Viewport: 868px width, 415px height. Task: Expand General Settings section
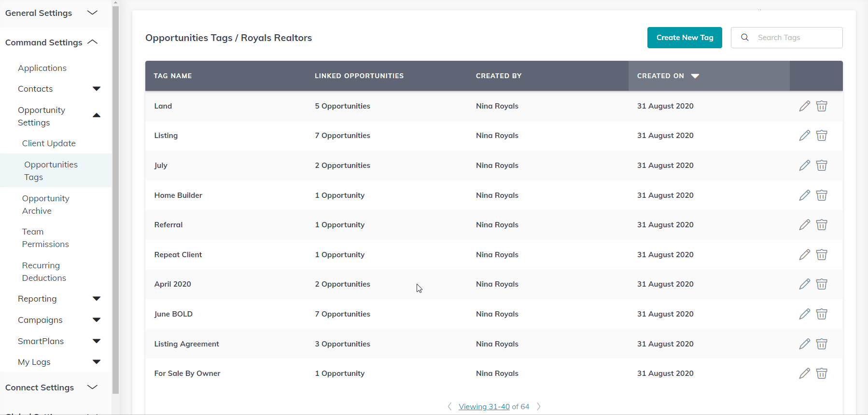coord(92,13)
